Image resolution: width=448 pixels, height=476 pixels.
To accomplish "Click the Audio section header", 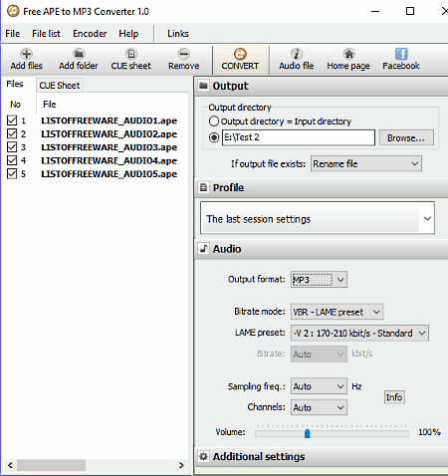I will tap(322, 249).
